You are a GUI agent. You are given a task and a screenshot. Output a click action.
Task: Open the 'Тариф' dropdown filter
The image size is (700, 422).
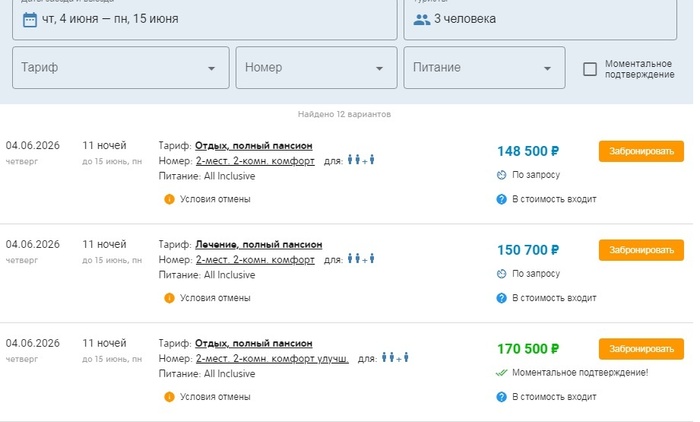pyautogui.click(x=119, y=68)
